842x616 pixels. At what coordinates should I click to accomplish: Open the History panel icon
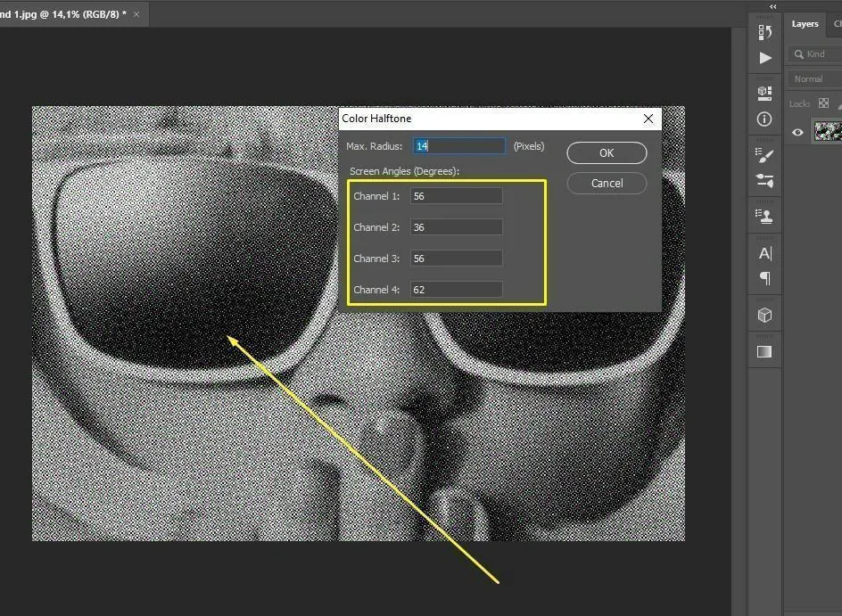click(x=764, y=32)
